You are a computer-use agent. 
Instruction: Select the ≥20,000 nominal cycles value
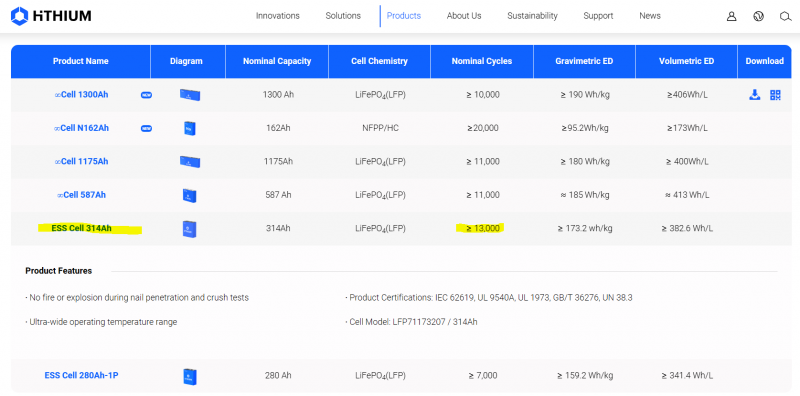click(482, 128)
